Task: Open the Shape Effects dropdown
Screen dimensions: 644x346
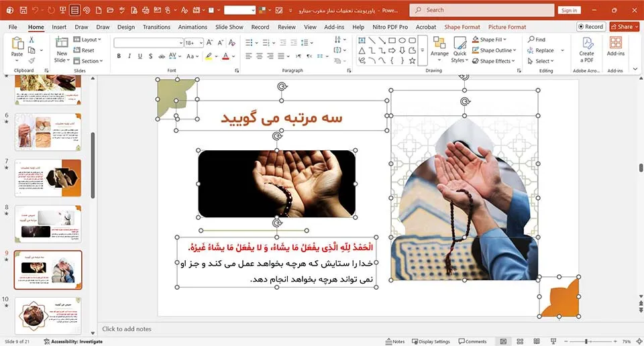Action: coord(493,61)
